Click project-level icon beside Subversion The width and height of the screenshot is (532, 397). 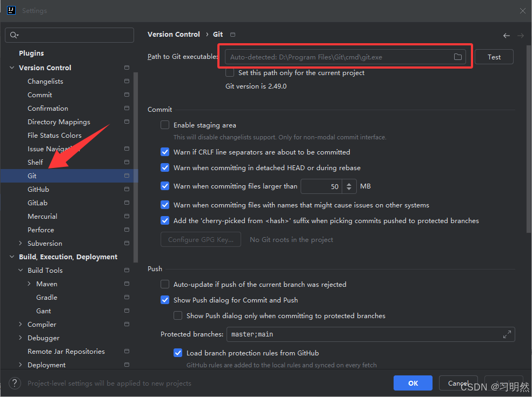127,243
